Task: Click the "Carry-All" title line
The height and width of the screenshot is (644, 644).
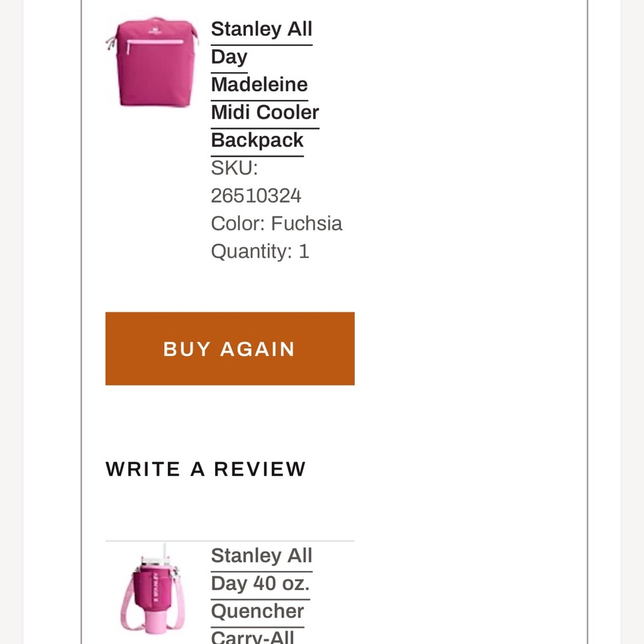Action: pyautogui.click(x=252, y=637)
